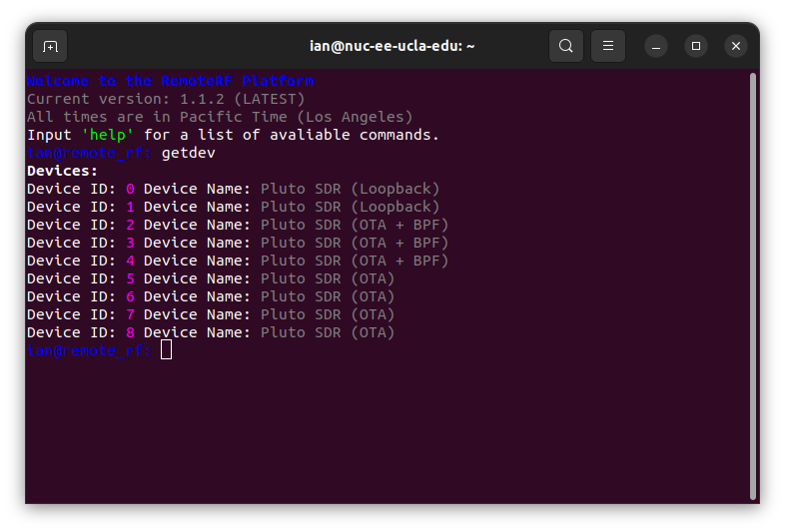
Task: Maximize the terminal window
Action: [696, 46]
